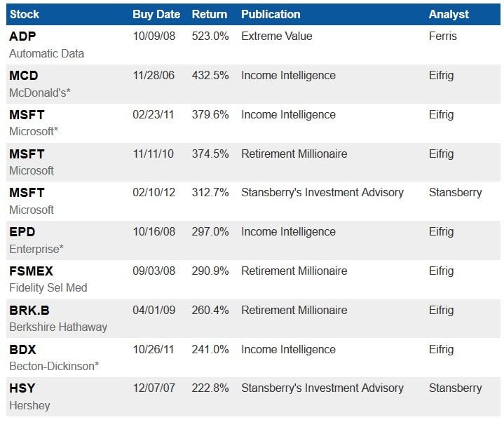The height and width of the screenshot is (422, 504).
Task: Click the BDX stock ticker
Action: click(x=22, y=349)
